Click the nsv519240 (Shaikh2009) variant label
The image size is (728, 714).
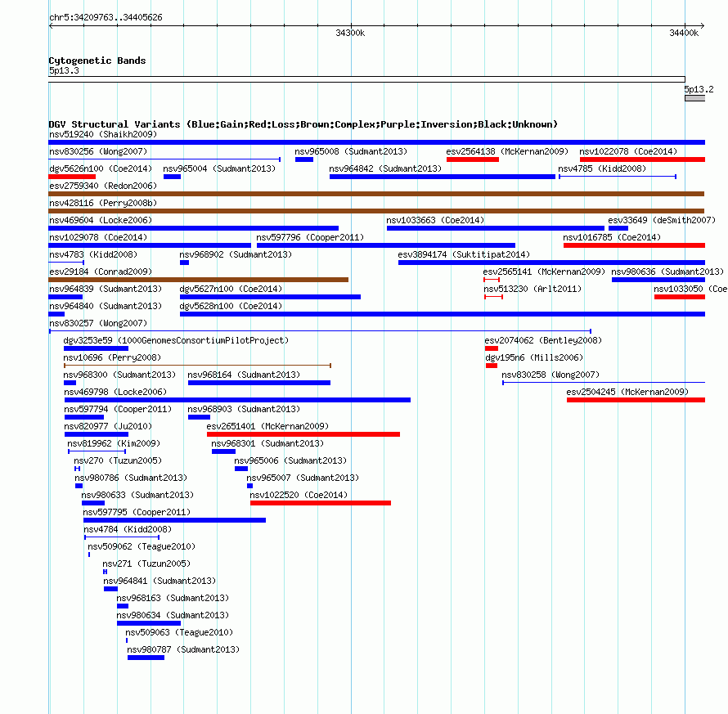(x=103, y=134)
